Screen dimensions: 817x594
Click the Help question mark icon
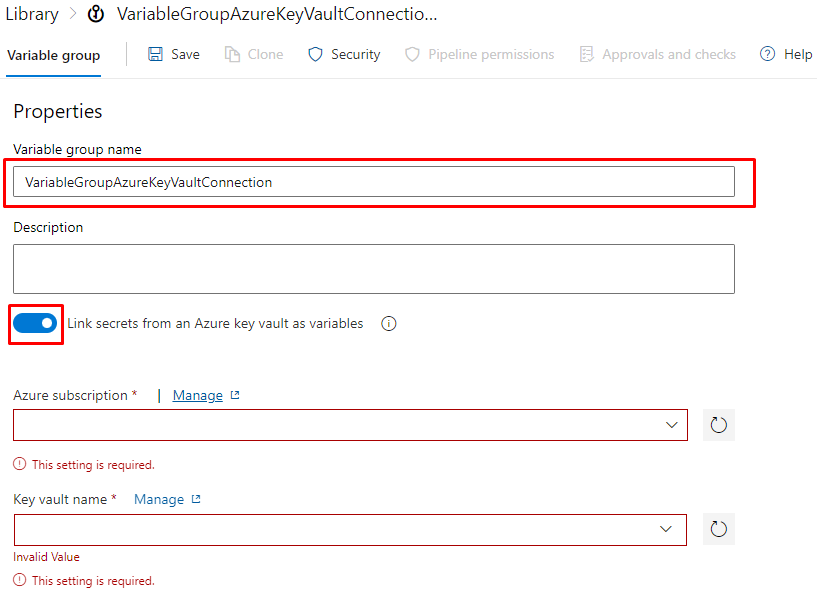click(x=768, y=54)
